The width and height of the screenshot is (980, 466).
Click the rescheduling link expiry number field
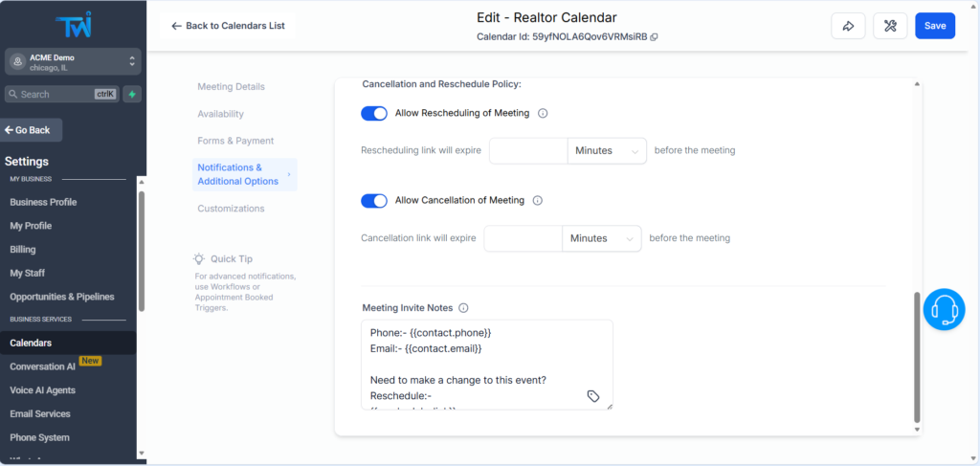pyautogui.click(x=527, y=151)
